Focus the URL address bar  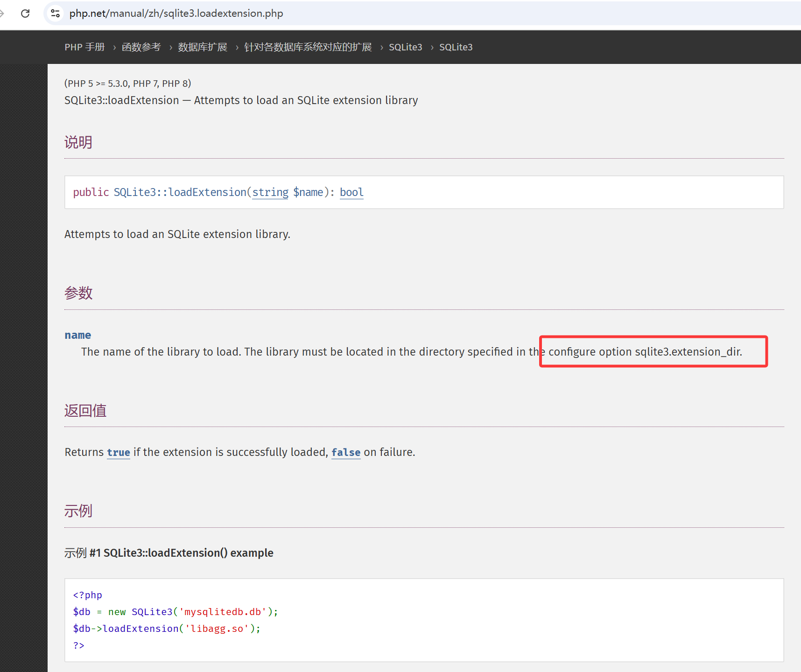pos(373,14)
